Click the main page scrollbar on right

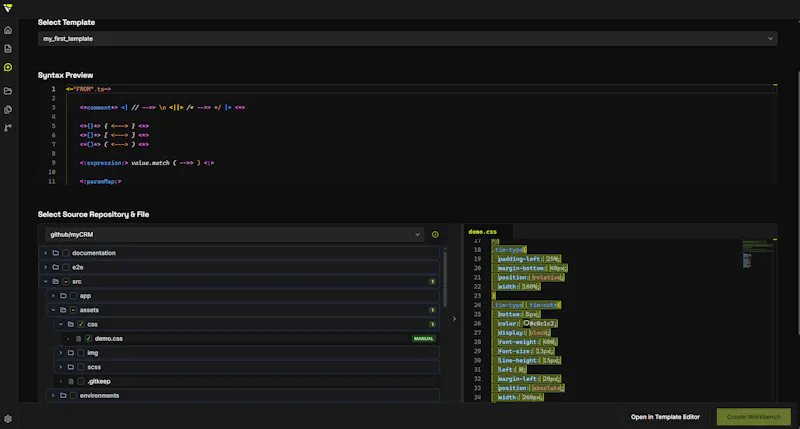coord(798,204)
